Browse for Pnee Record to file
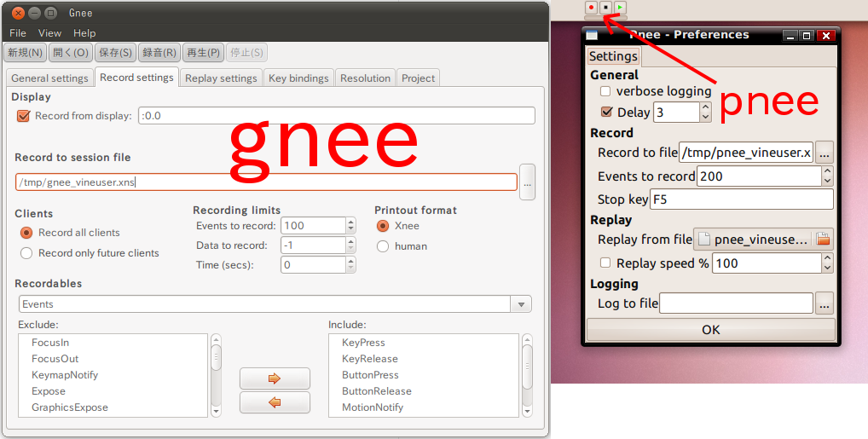The height and width of the screenshot is (439, 868). click(x=825, y=153)
